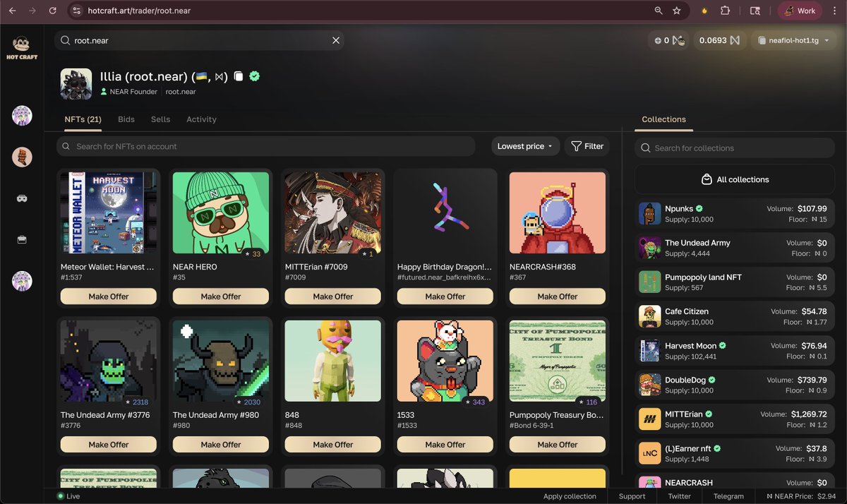Screen dimensions: 847x504
Task: Make Offer on Happy Birthday Dragon NFT
Action: pyautogui.click(x=445, y=296)
